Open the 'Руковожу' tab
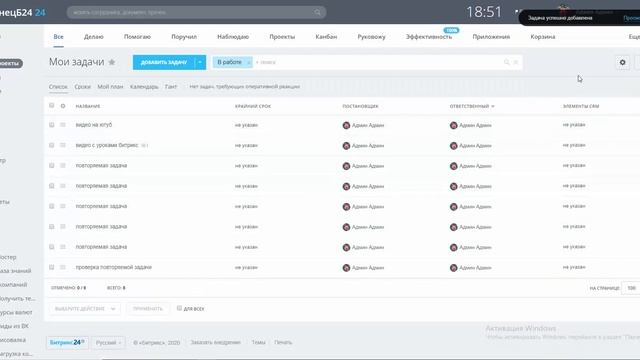Screen dimensions: 640x360 pos(371,37)
